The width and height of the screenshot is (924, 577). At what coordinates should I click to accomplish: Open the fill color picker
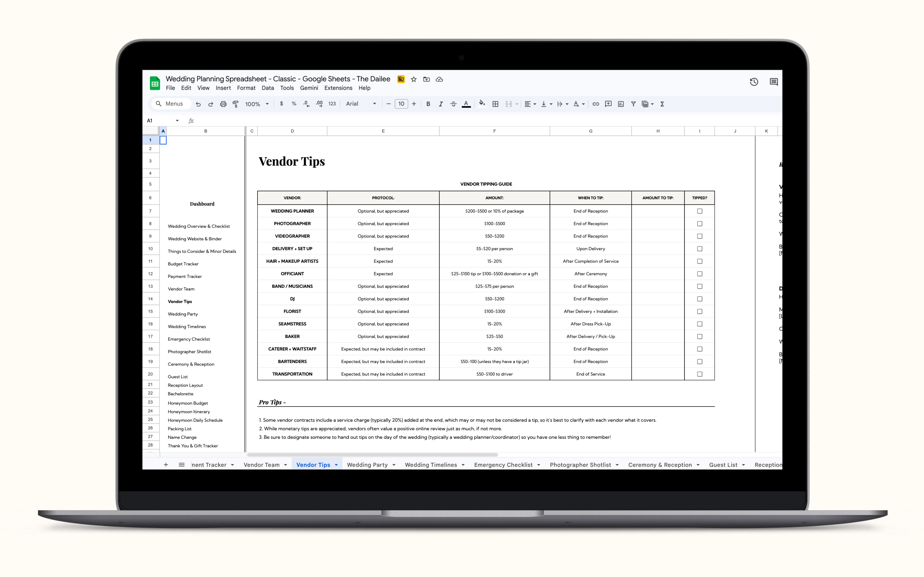482,104
